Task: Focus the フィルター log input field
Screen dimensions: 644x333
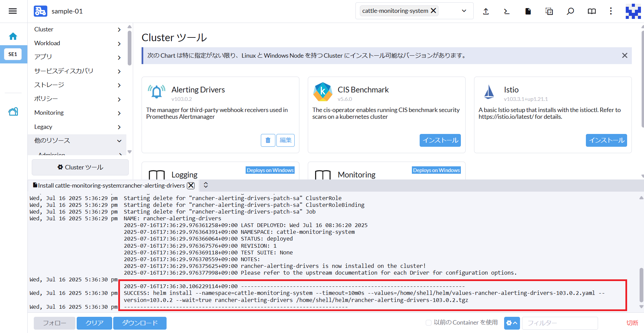Action: [x=560, y=323]
